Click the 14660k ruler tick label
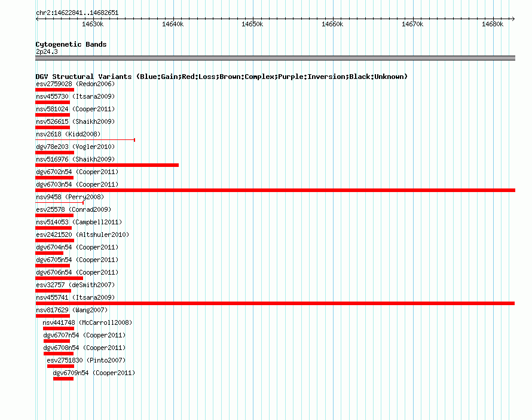The height and width of the screenshot is (420, 532). tap(332, 24)
